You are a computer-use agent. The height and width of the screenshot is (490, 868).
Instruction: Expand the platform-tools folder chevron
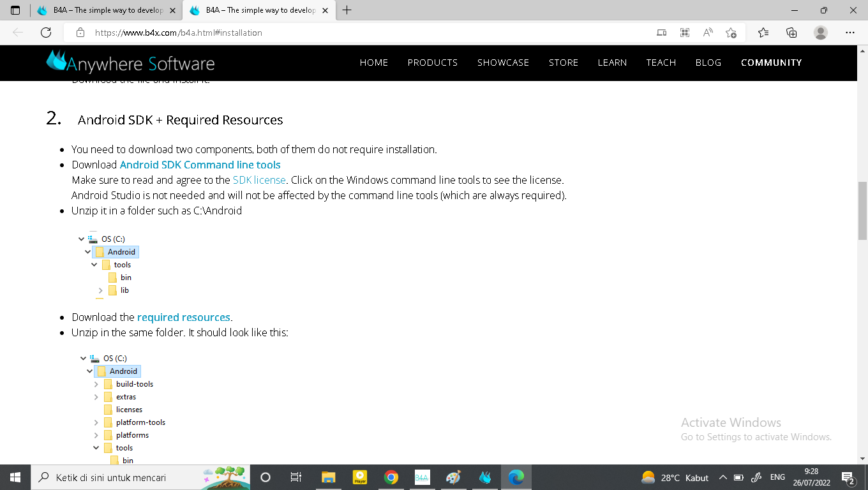pos(96,422)
